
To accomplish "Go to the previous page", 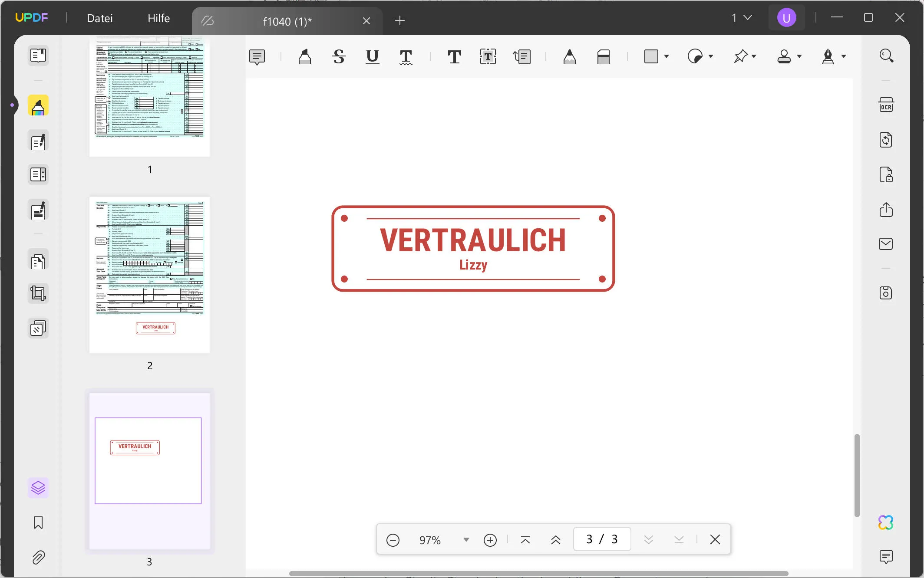I will (556, 540).
